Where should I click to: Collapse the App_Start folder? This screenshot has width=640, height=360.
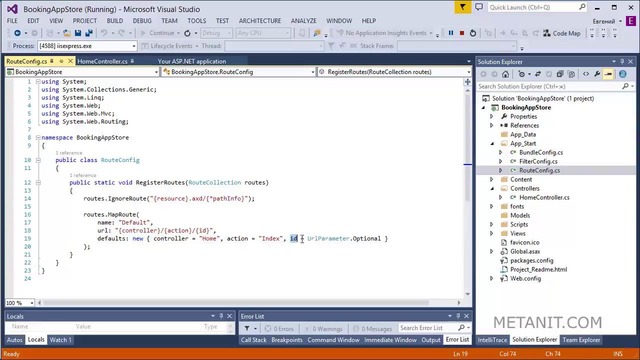(x=492, y=144)
